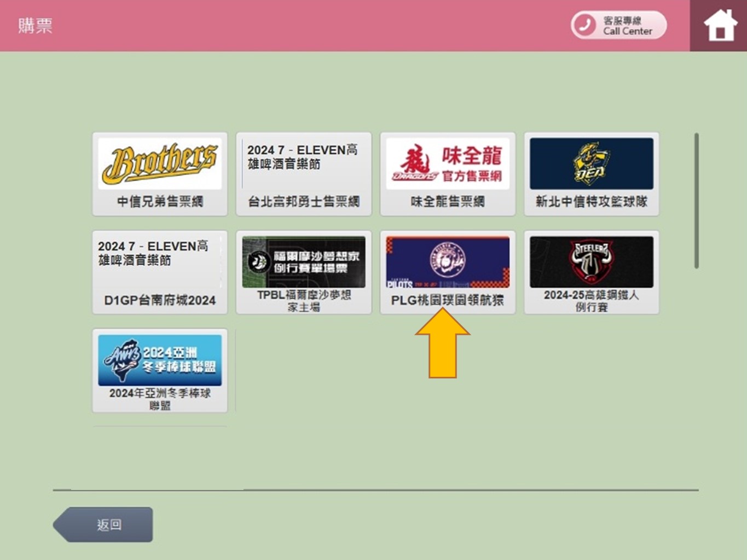Click the vertical scrollbar beside ticket list
The height and width of the screenshot is (560, 747).
point(697,201)
